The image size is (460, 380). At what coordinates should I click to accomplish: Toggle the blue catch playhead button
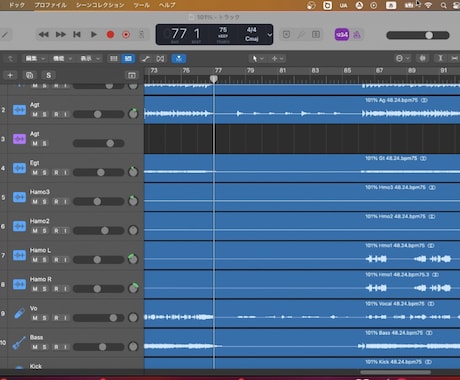point(179,59)
